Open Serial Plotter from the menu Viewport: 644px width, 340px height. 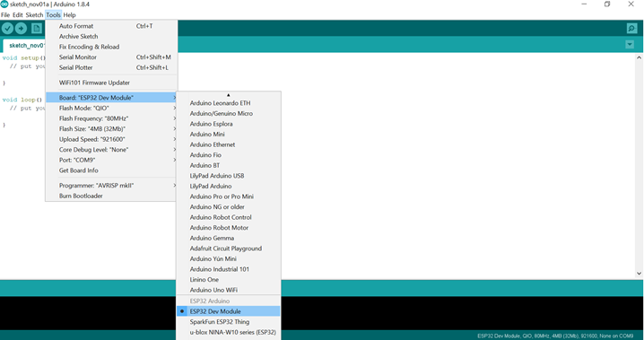111,67
